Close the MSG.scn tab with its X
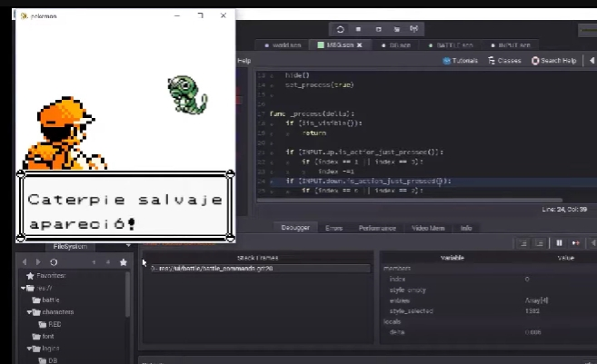597x364 pixels. [x=359, y=44]
